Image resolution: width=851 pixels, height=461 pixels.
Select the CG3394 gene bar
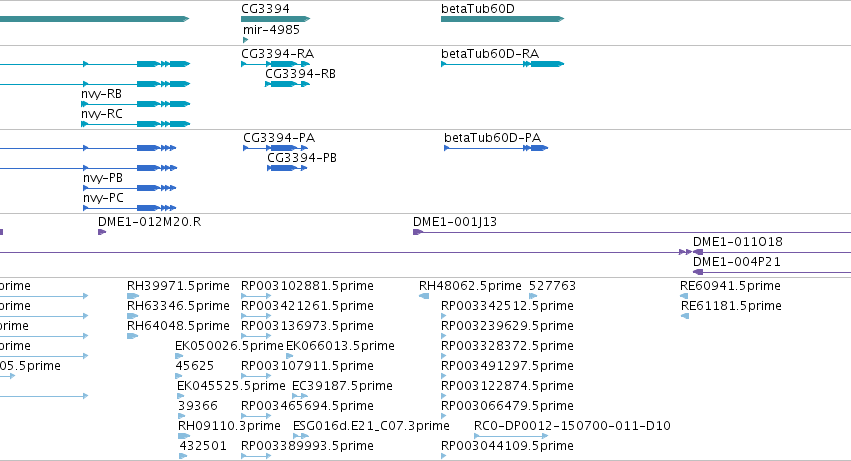(276, 19)
